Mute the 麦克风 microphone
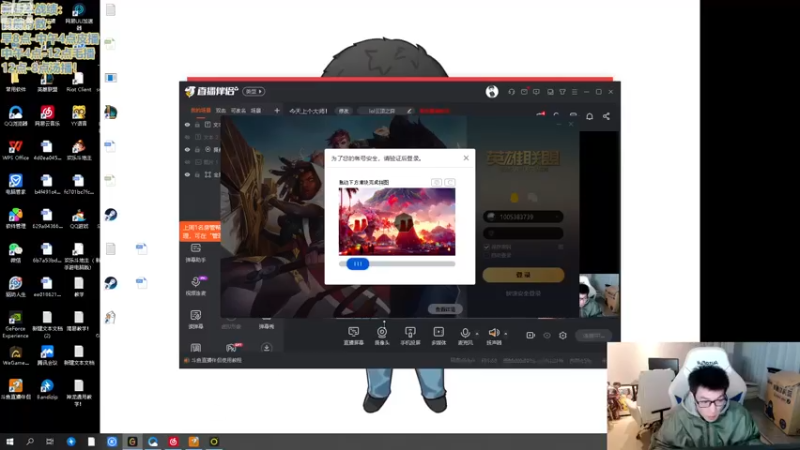 click(465, 336)
